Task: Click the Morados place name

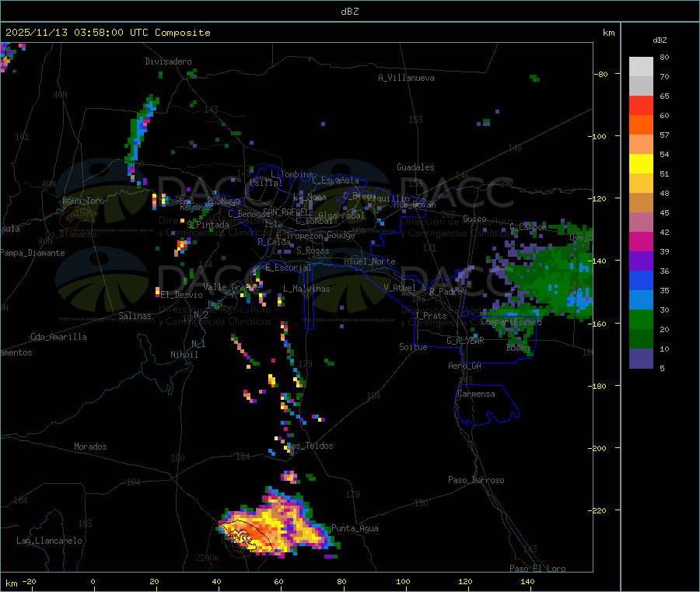Action: point(90,447)
